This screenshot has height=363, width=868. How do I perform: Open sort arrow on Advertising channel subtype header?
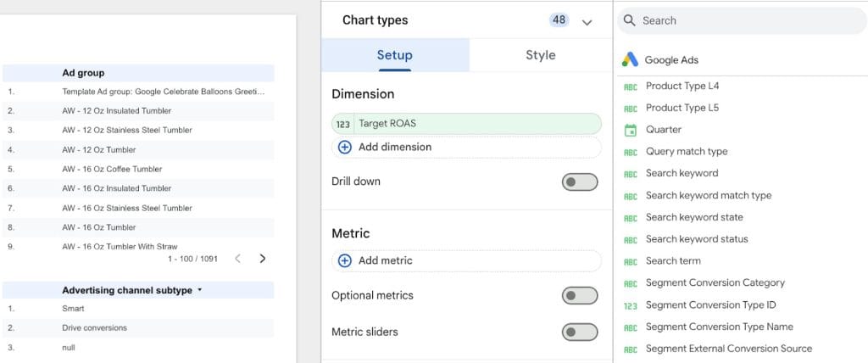tap(199, 290)
